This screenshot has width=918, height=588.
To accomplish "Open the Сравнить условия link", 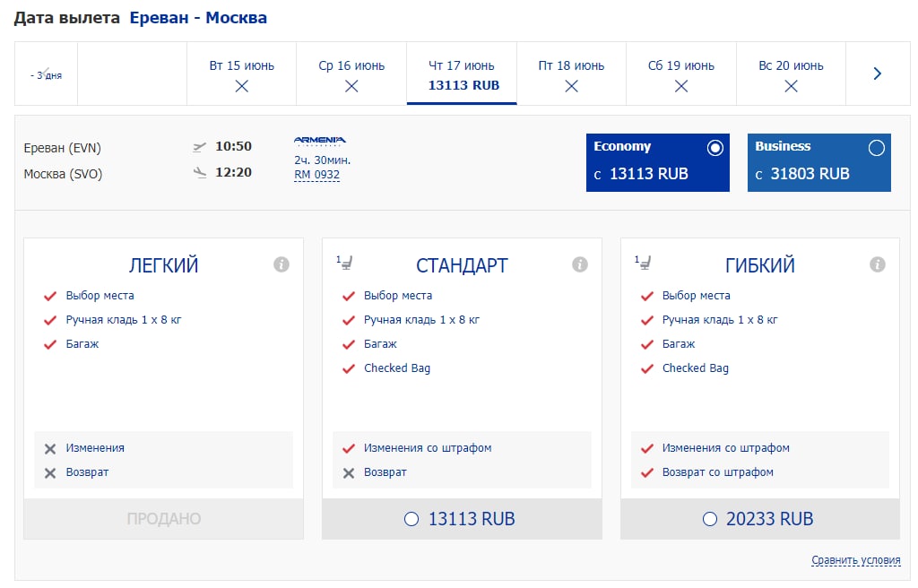I will click(855, 560).
